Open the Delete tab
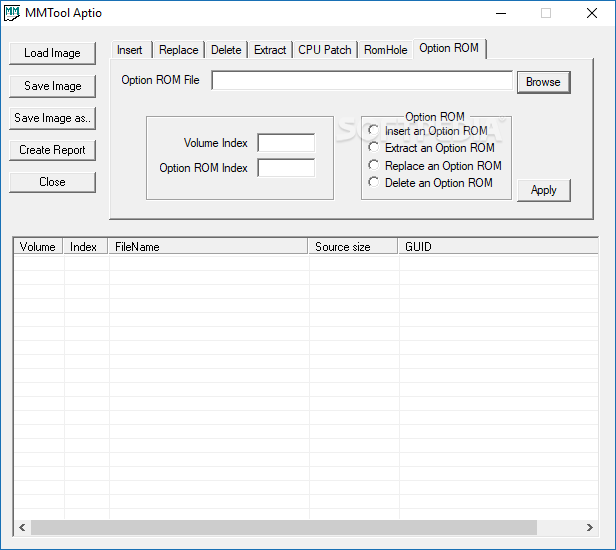Screen dimensions: 616x550 (x=226, y=50)
